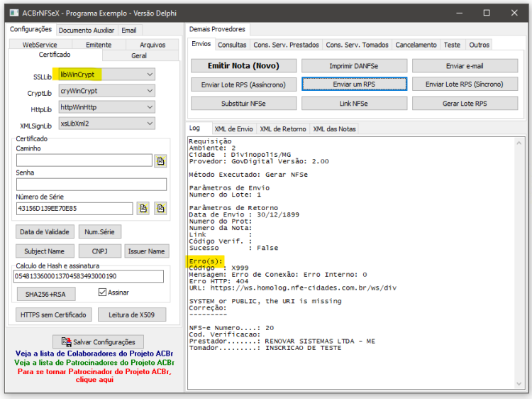Click the Enviar um RPS button
Screen dimensions: 532x399
354,84
